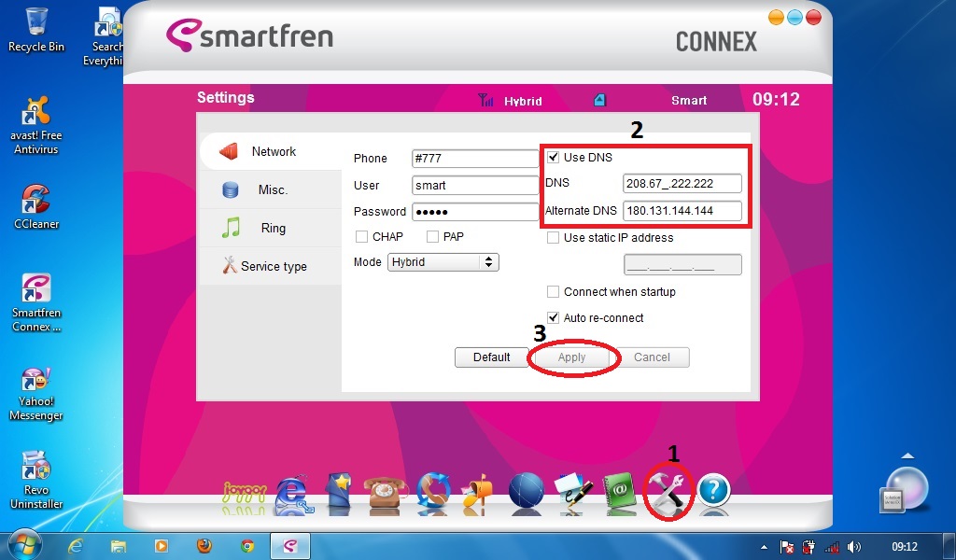Open the notepad-with-pen dock icon
This screenshot has height=560, width=956.
[573, 491]
